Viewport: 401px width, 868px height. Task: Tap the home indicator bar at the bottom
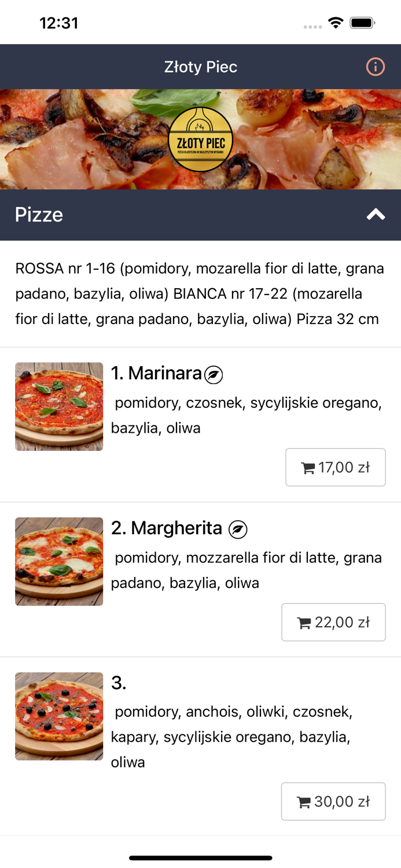pyautogui.click(x=200, y=858)
